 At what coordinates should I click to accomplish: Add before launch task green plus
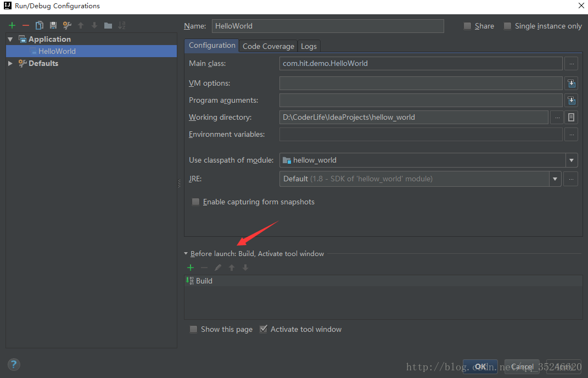pos(191,268)
